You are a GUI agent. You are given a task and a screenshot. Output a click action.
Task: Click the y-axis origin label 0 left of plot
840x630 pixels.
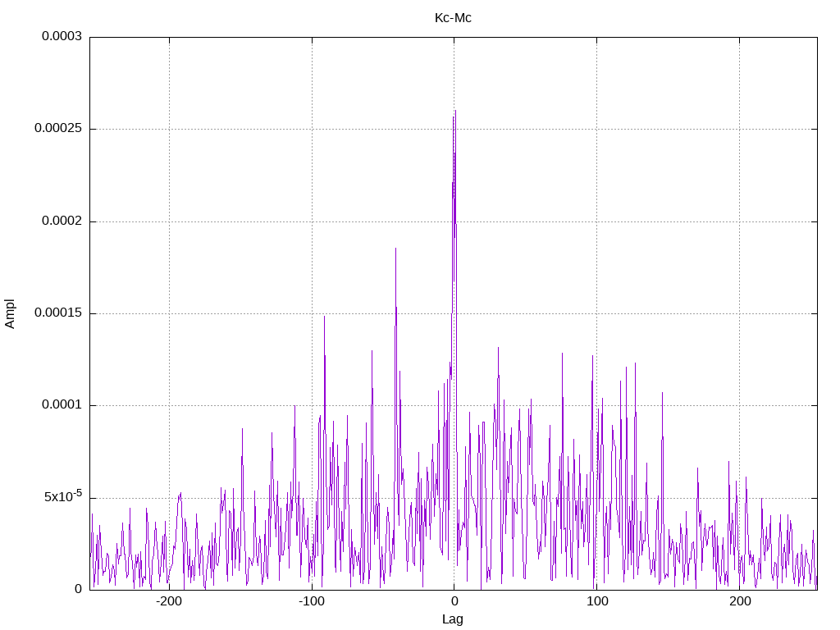click(78, 589)
